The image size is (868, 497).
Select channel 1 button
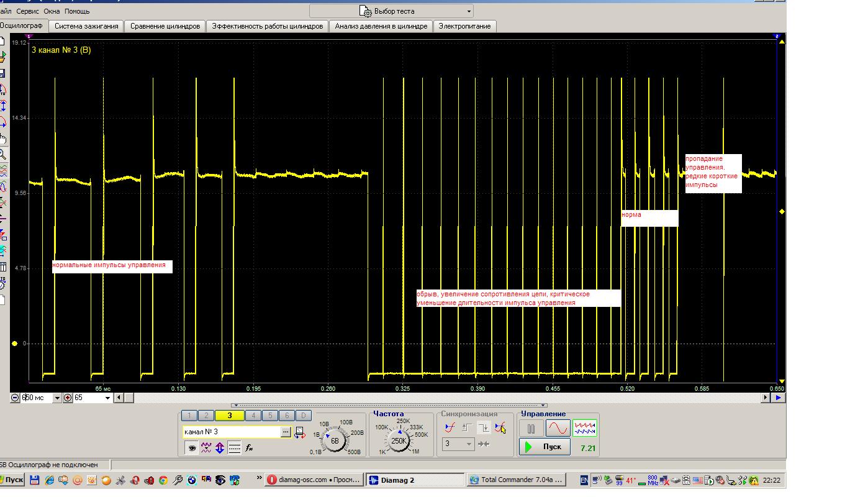[189, 416]
